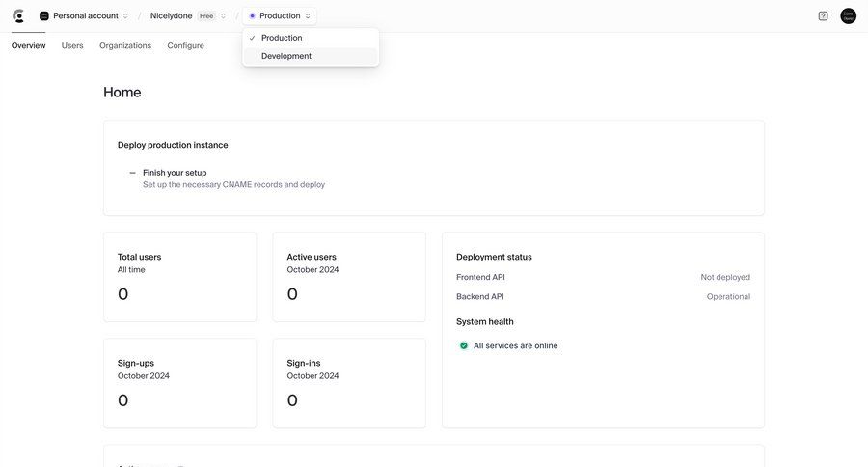Image resolution: width=868 pixels, height=467 pixels.
Task: Click green All services online status icon
Action: (464, 345)
